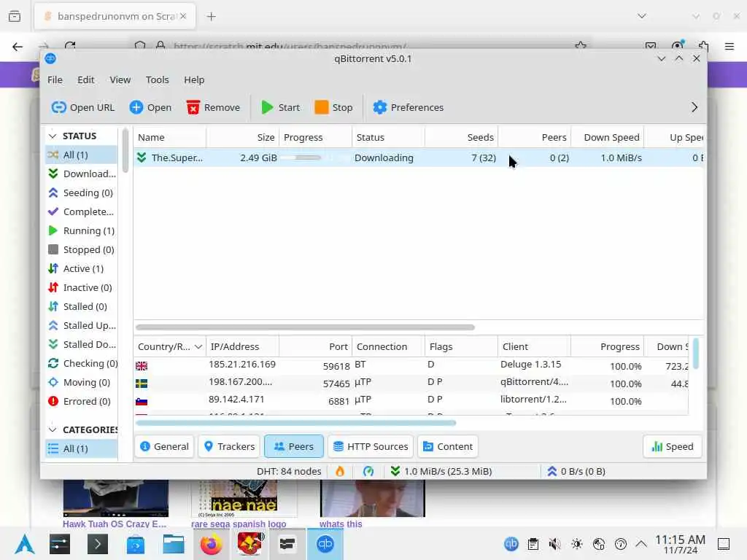The width and height of the screenshot is (747, 560).
Task: Select Stalled Uploading filter
Action: point(82,326)
